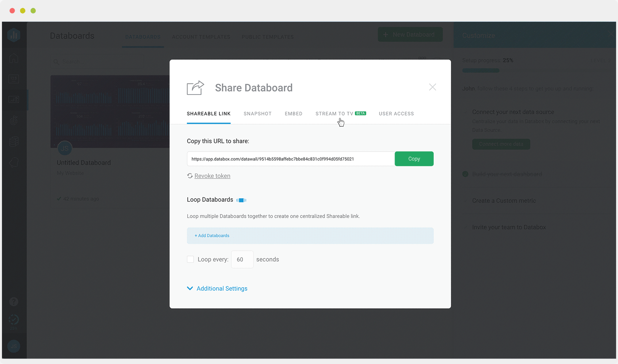Viewport: 618px width, 364px height.
Task: Click the My Website label under the databoard
Action: coord(70,173)
